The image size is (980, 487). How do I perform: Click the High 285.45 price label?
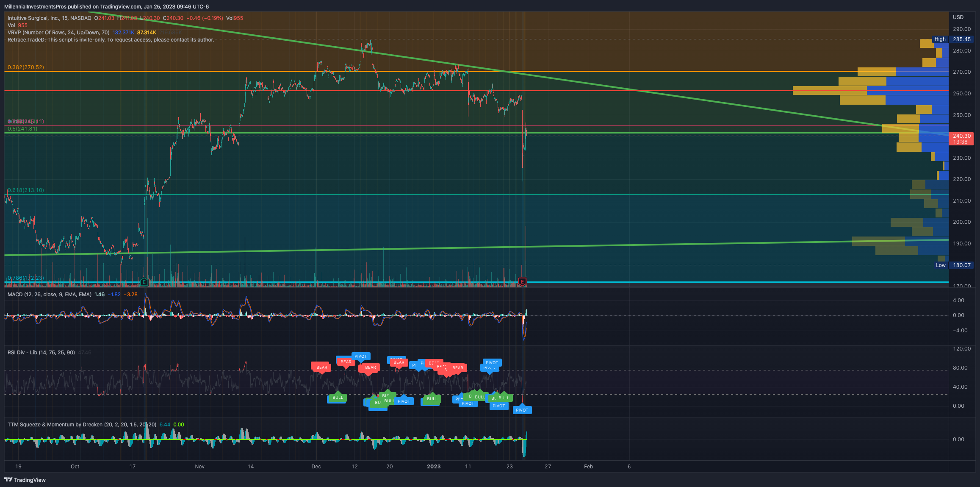tap(952, 39)
